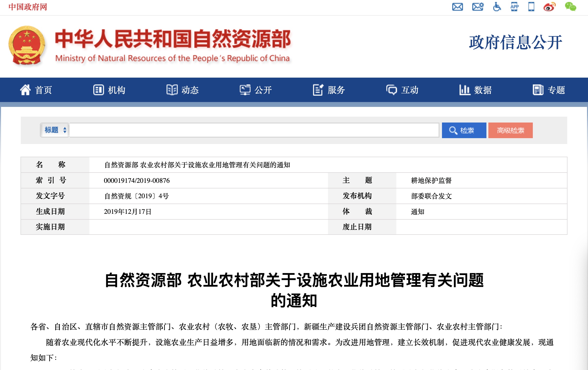Click the mobile phone version icon
The width and height of the screenshot is (588, 370).
[531, 7]
